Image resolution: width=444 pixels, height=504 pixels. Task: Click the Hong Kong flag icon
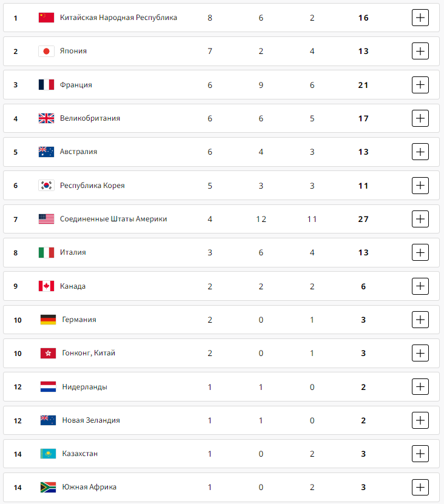click(x=49, y=353)
